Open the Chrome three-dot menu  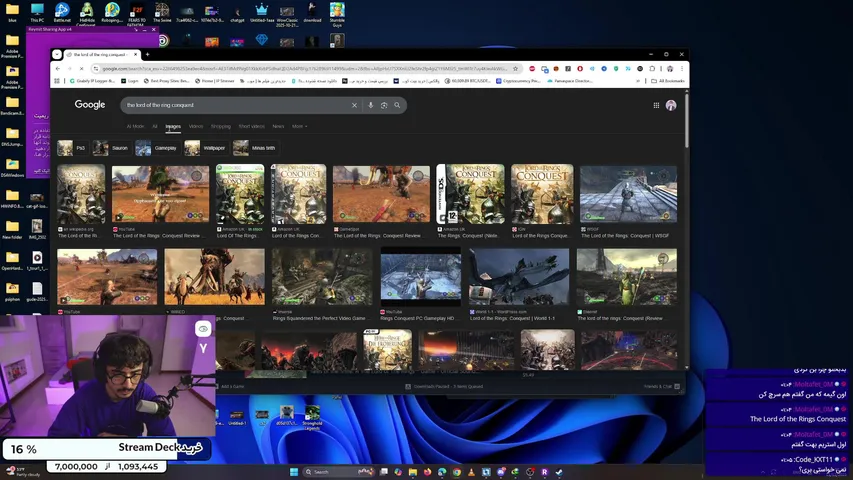[682, 69]
